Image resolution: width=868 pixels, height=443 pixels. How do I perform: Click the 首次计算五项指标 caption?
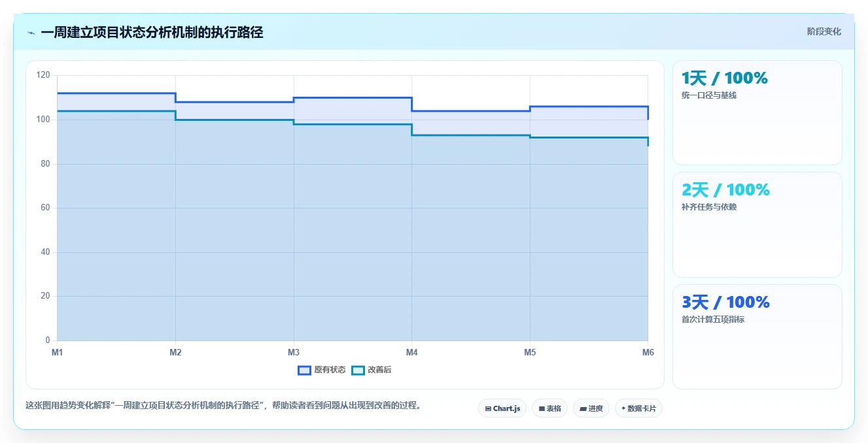coord(713,320)
